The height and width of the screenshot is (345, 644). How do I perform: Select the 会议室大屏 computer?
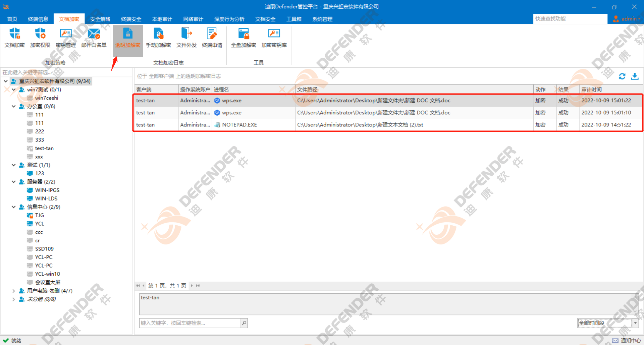(x=48, y=282)
